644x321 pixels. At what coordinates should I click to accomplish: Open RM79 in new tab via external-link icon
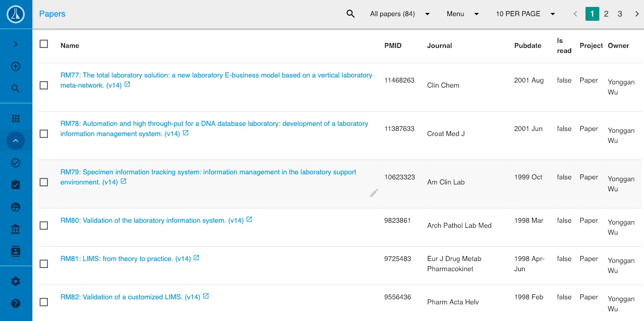click(123, 181)
